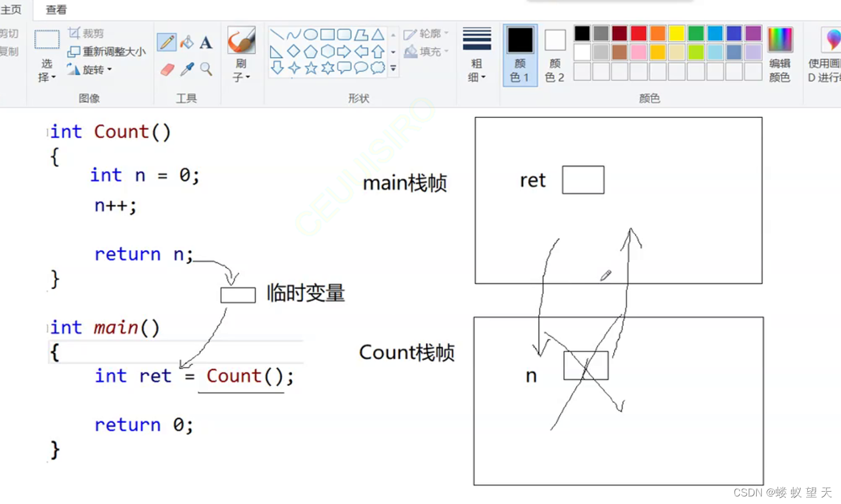Choose the red color swatch
841x504 pixels.
coord(639,33)
